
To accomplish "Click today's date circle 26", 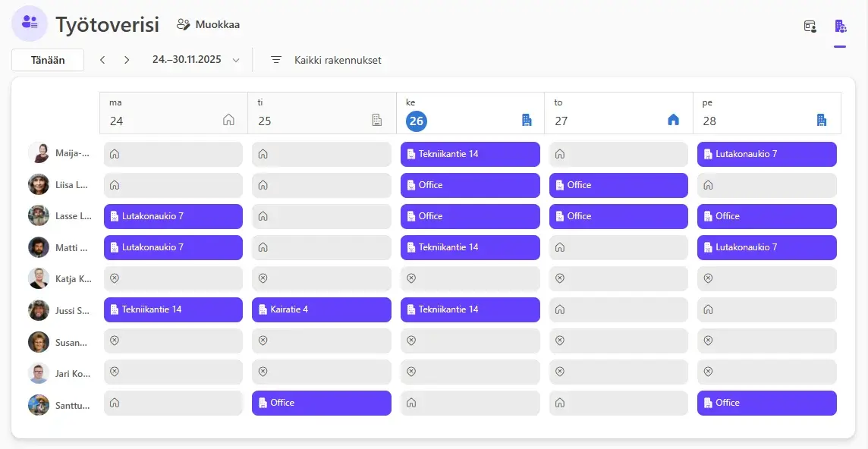I will [416, 121].
